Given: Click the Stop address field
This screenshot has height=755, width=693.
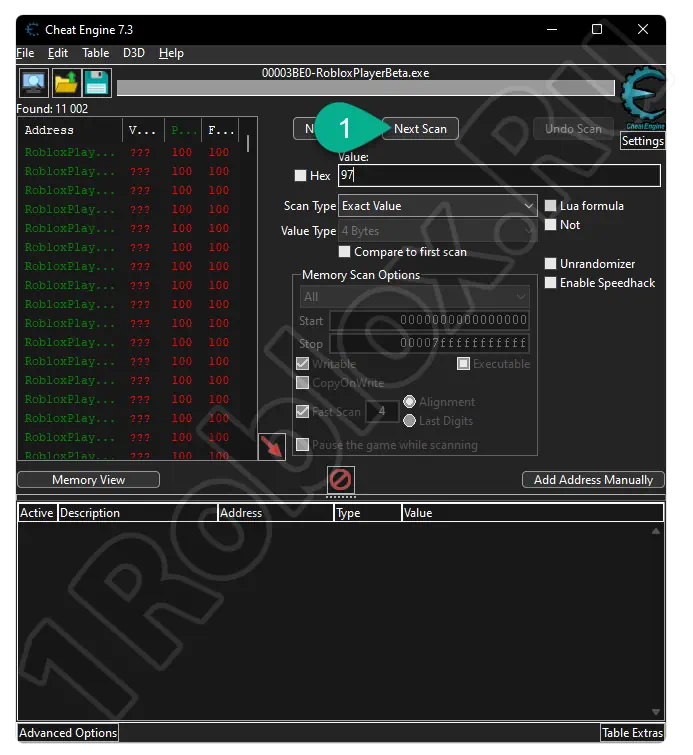Looking at the screenshot, I should [x=430, y=343].
